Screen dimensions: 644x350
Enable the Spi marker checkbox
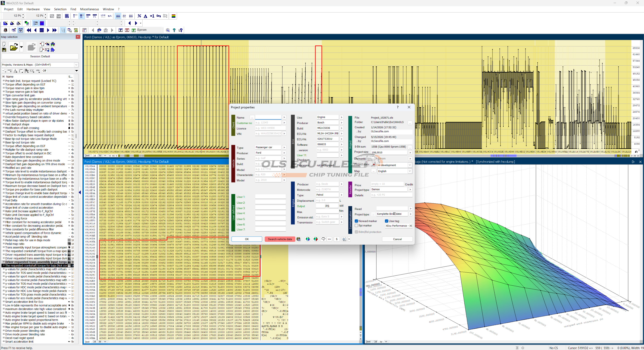[x=356, y=226]
